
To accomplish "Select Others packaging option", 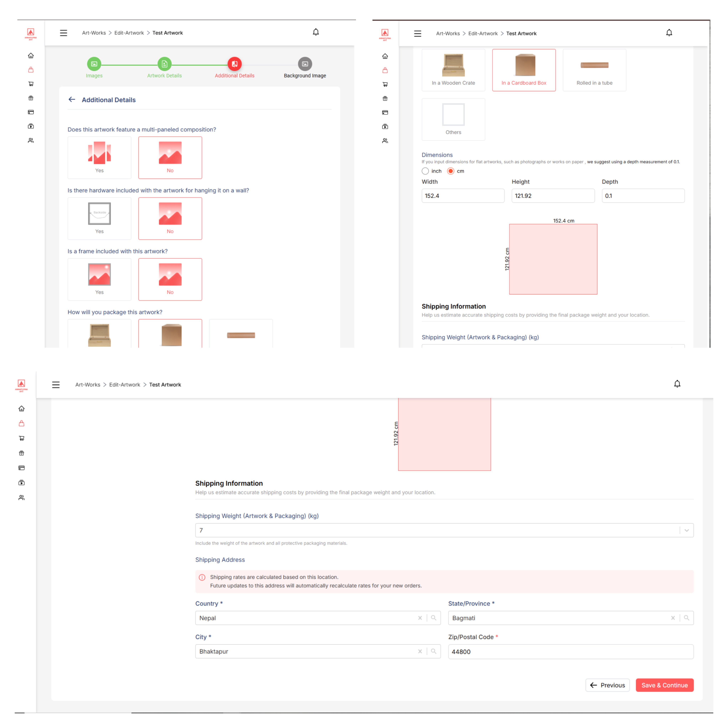I will (x=453, y=119).
